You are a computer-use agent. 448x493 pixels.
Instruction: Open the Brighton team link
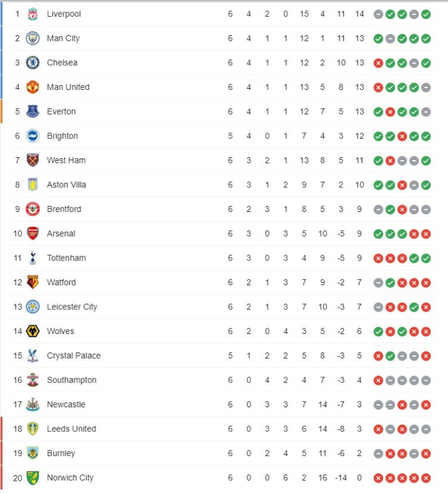click(x=62, y=136)
